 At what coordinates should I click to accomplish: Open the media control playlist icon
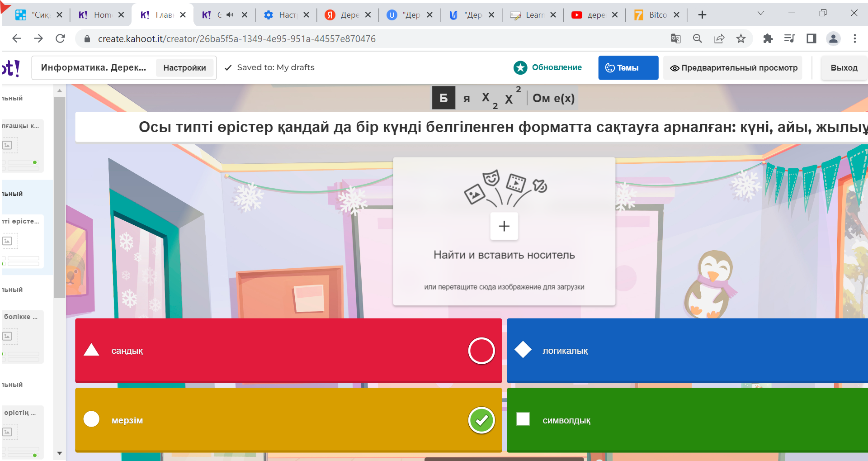[789, 38]
